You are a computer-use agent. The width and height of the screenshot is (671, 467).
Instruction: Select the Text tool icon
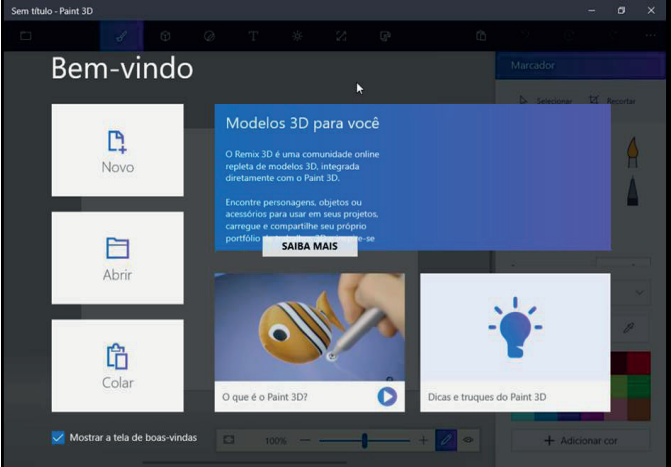(253, 36)
